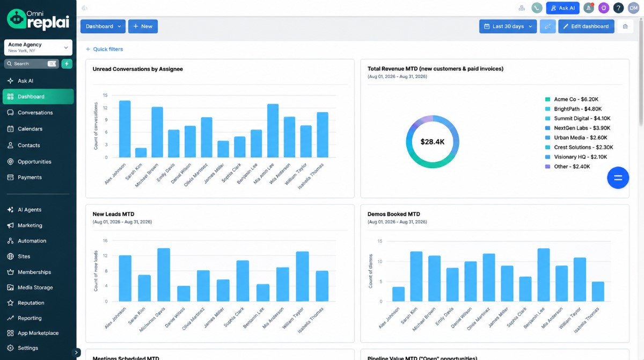The height and width of the screenshot is (360, 644).
Task: Open the notifications bell with red dot
Action: [589, 8]
